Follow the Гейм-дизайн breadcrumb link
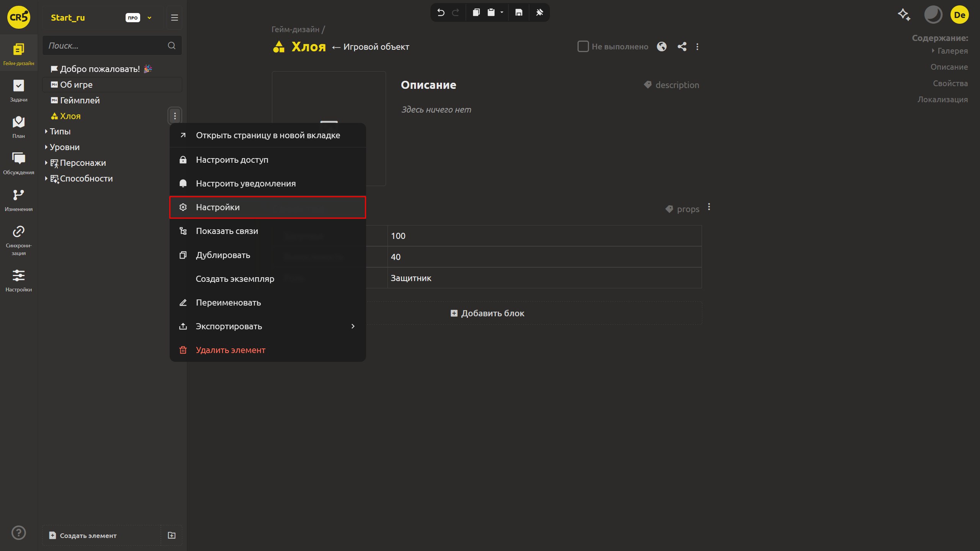Viewport: 980px width, 551px height. pos(295,29)
